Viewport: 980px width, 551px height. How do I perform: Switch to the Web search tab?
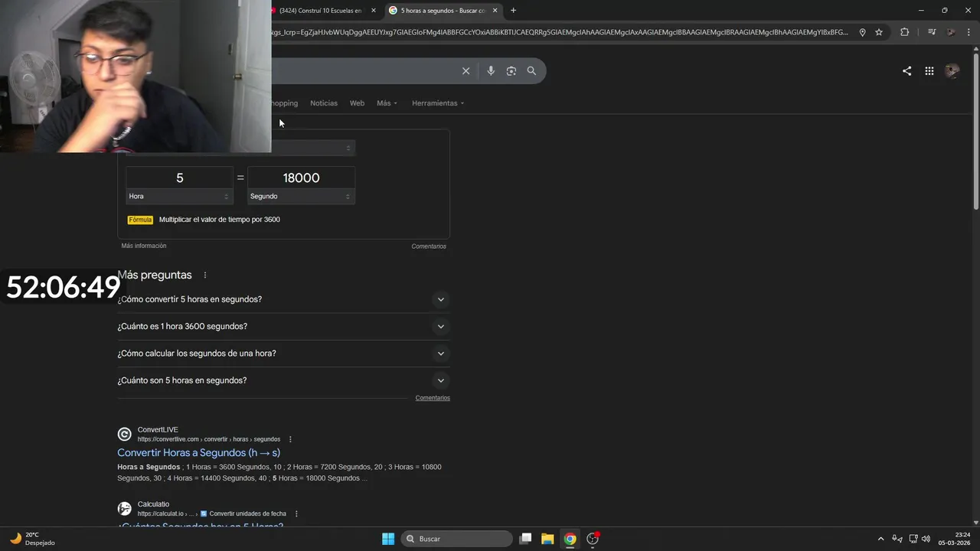[x=357, y=103]
